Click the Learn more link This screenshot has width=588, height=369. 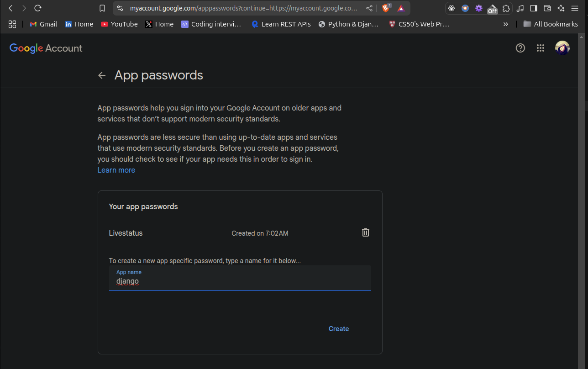(116, 170)
